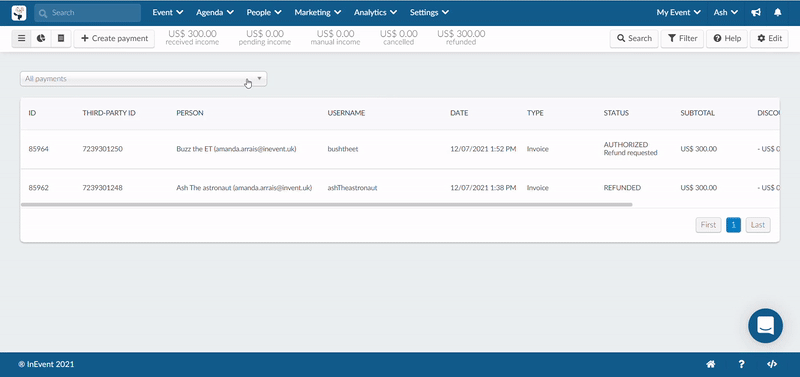Open the Event menu
800x377 pixels.
point(168,13)
